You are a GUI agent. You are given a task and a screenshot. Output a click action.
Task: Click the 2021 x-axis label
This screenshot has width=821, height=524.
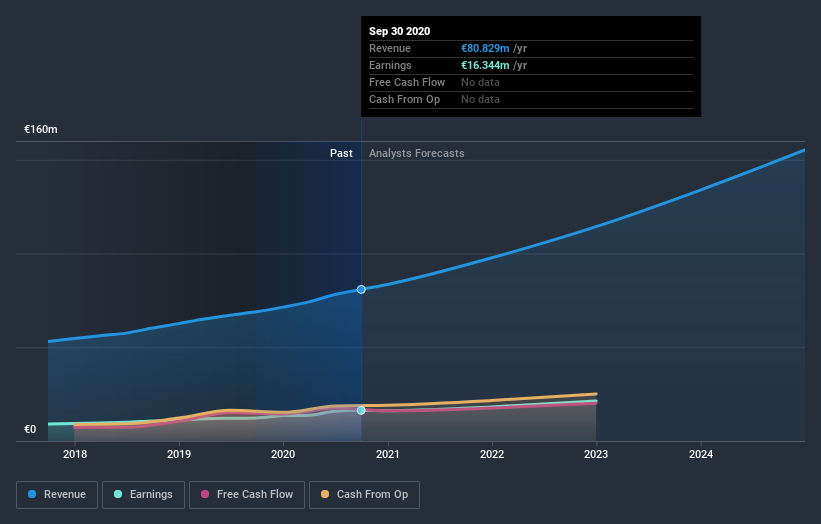coord(387,454)
